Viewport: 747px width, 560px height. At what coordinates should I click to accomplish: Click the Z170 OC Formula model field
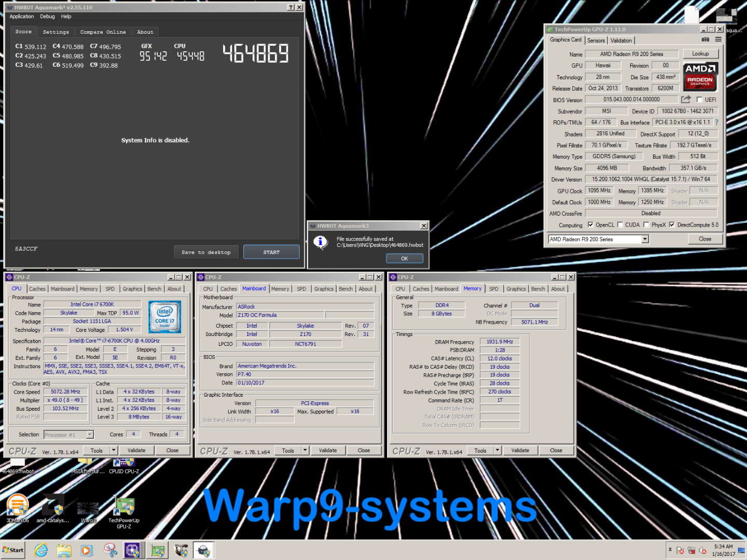(x=281, y=315)
